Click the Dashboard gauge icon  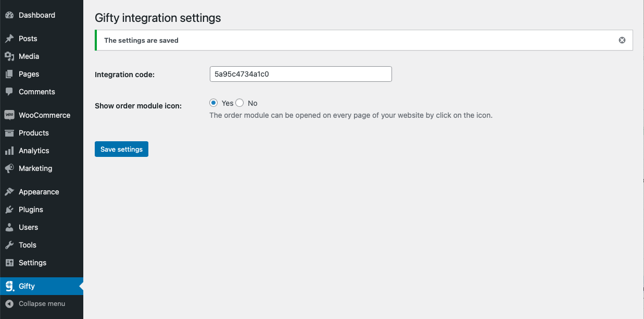(9, 15)
